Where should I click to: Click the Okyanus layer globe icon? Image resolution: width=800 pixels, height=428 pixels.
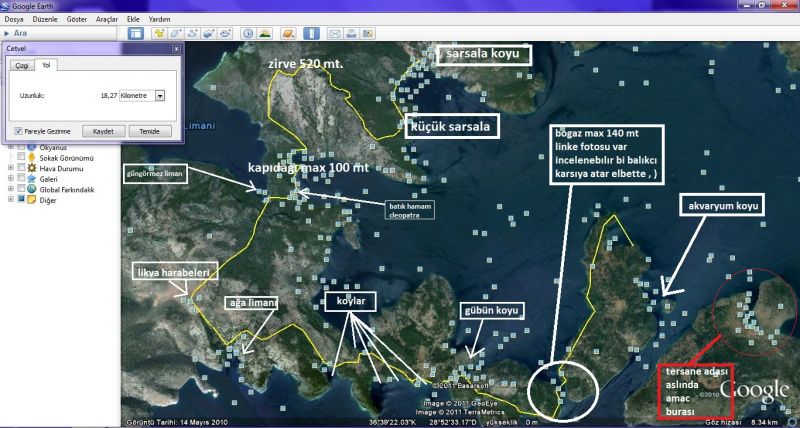(x=32, y=147)
